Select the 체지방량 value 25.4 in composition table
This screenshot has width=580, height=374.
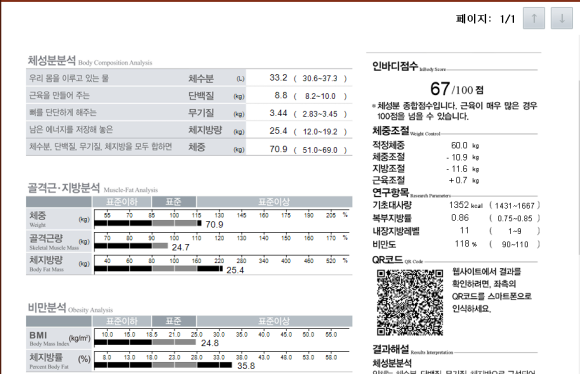pyautogui.click(x=278, y=131)
